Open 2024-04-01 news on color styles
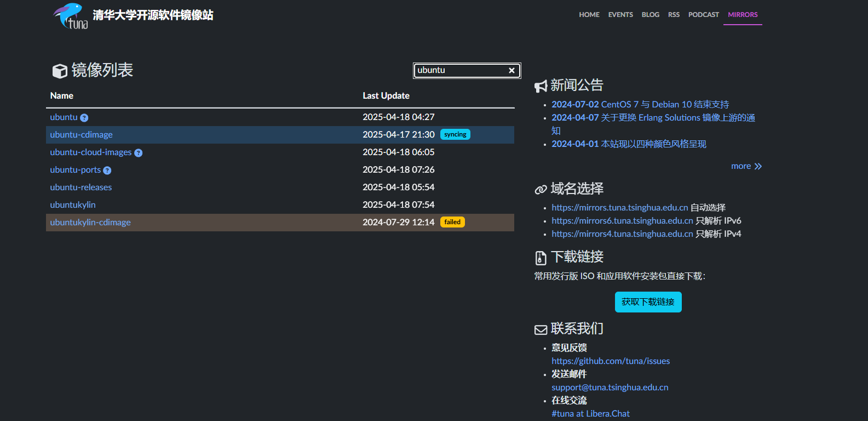Viewport: 868px width, 421px height. point(629,144)
